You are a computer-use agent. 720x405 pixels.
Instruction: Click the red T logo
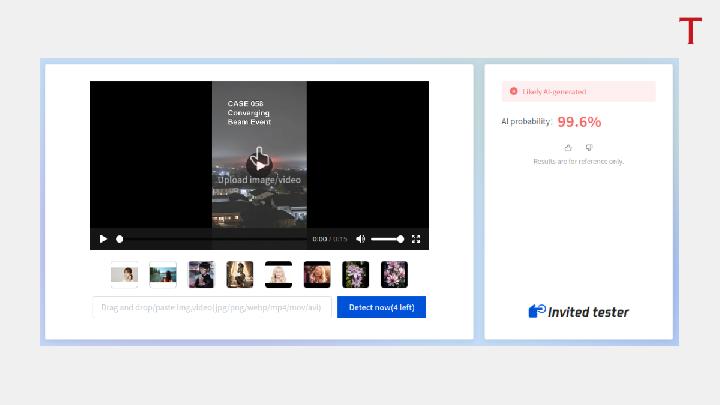(x=690, y=31)
